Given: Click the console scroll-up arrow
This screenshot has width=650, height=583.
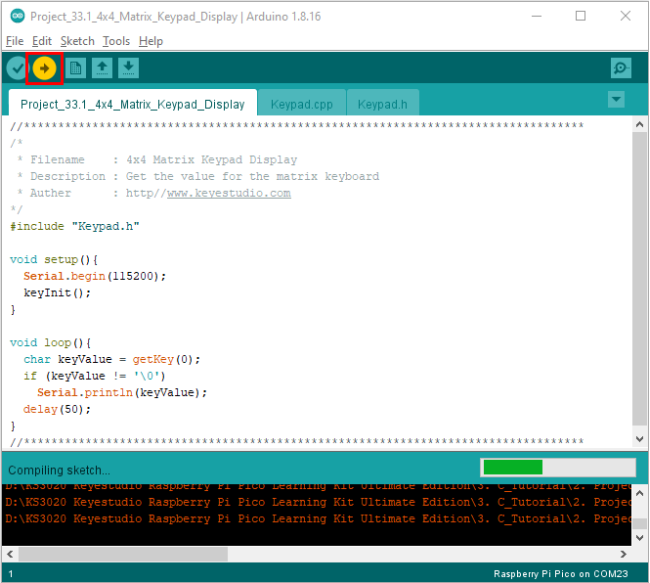Looking at the screenshot, I should (x=639, y=493).
